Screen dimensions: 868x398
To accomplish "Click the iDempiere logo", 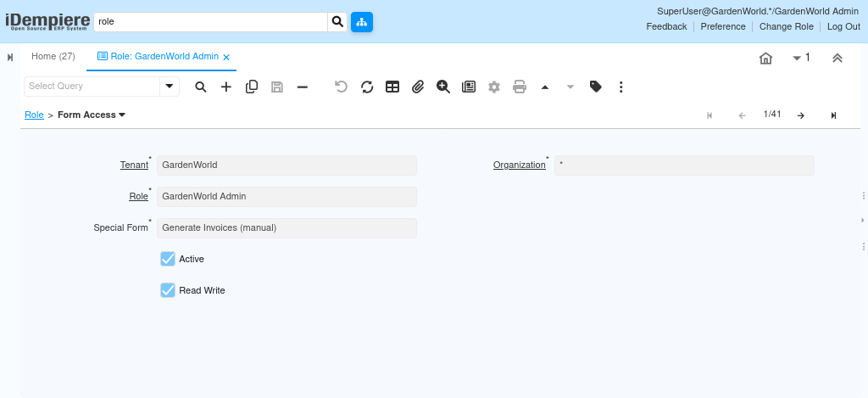I will (x=47, y=21).
